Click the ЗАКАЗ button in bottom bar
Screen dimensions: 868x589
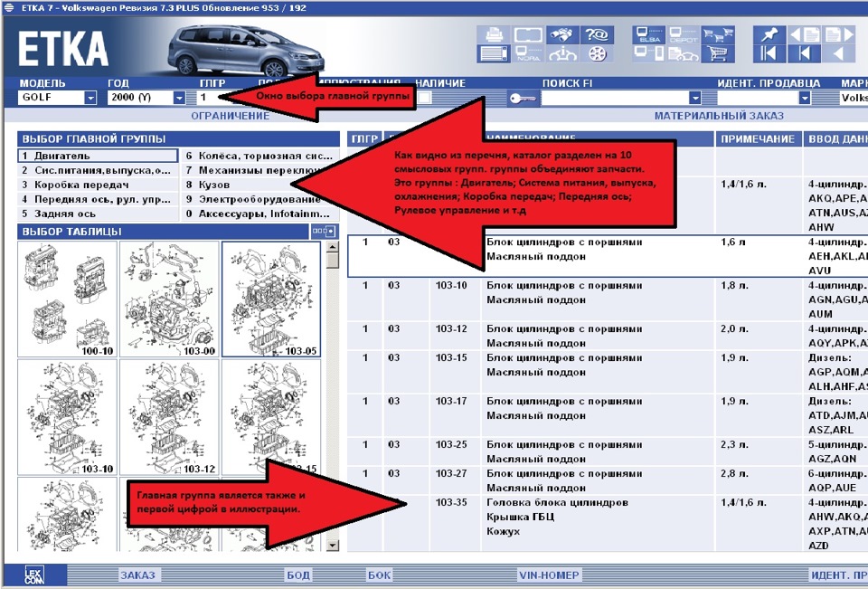[x=138, y=575]
